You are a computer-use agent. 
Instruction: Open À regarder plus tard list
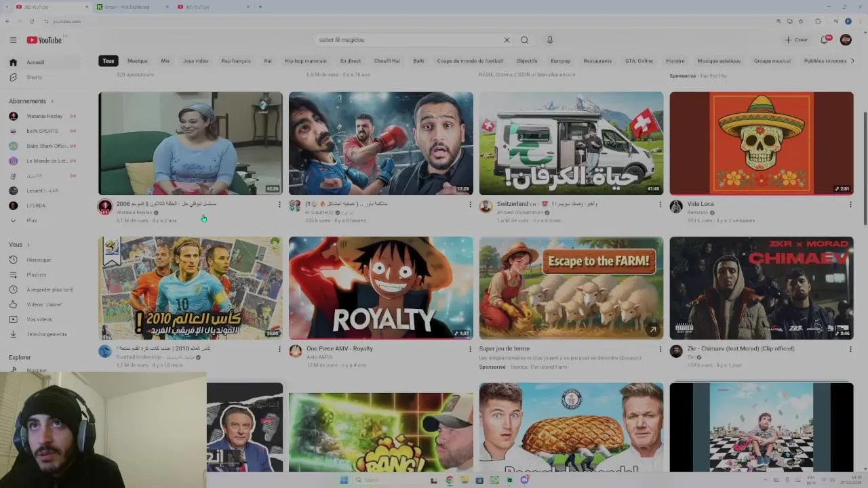coord(44,289)
